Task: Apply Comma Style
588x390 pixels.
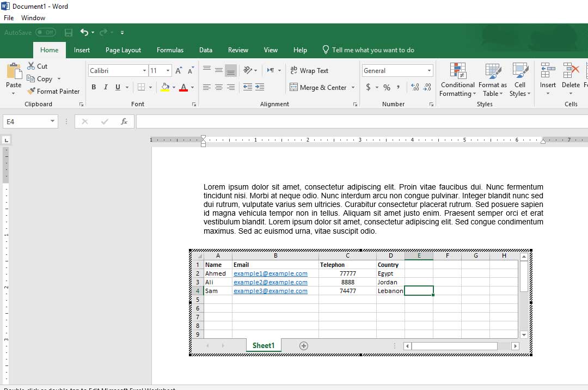Action: coord(398,87)
